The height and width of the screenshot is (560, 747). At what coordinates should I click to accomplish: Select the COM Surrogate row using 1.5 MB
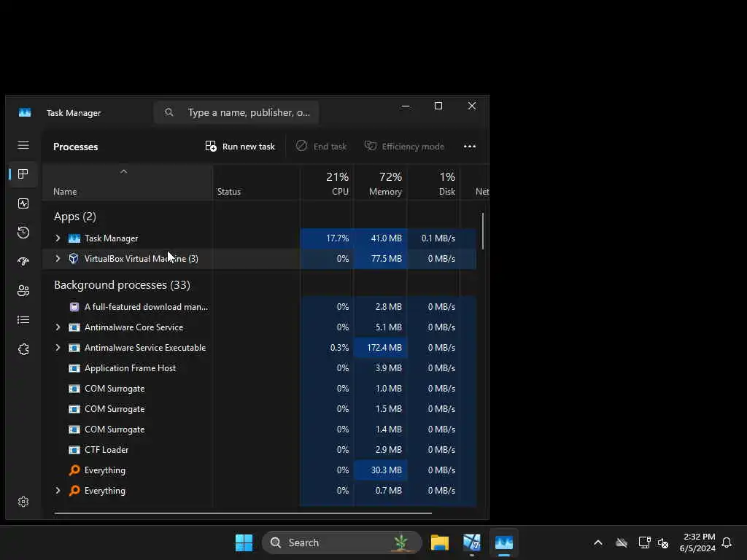[x=259, y=409]
